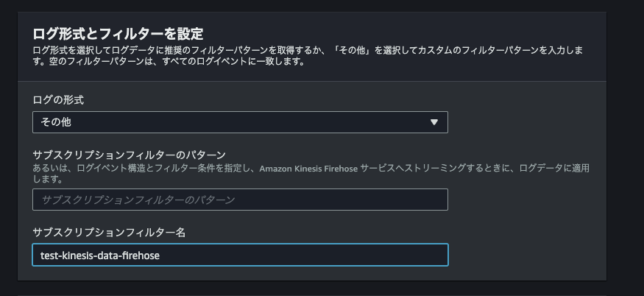
Task: Click the ログ形式とフィルターを設定 heading
Action: [118, 33]
